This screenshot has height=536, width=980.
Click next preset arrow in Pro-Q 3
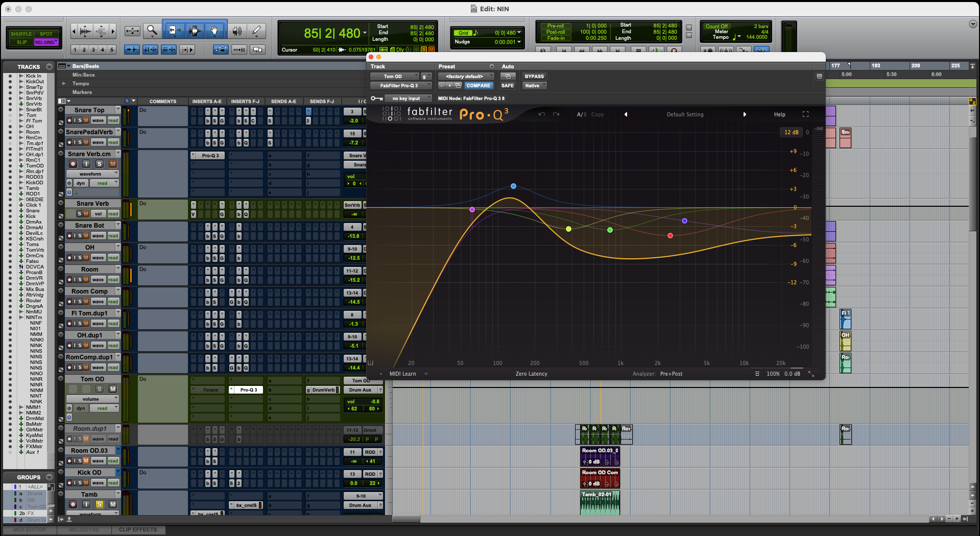click(x=745, y=114)
